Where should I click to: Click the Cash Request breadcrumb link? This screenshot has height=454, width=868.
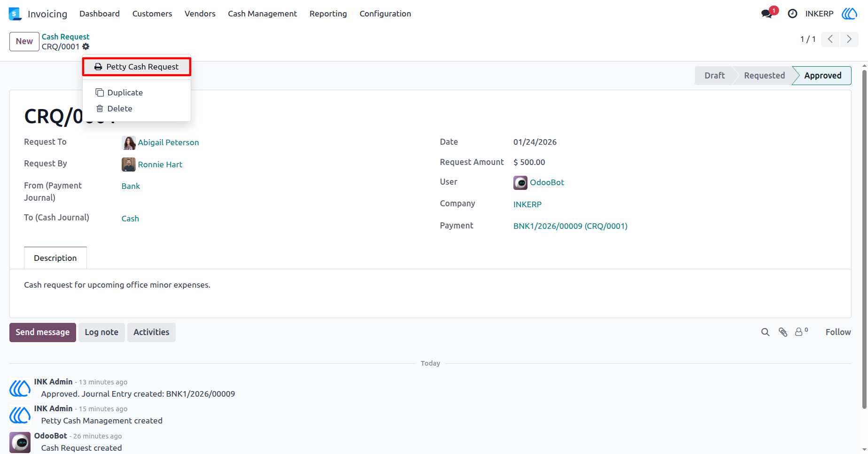coord(65,37)
